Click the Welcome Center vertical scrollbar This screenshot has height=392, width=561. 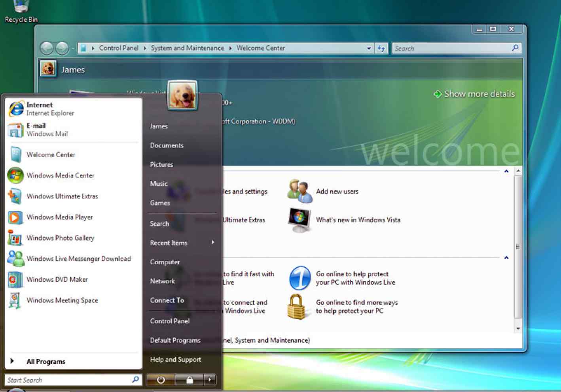coord(517,247)
